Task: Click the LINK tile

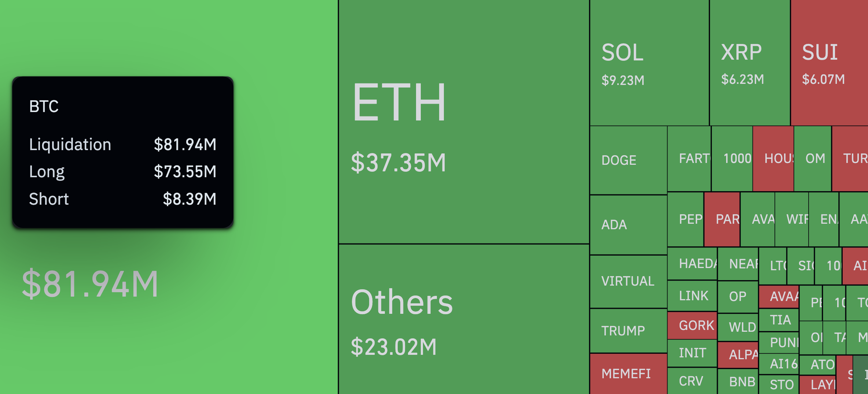Action: (692, 296)
